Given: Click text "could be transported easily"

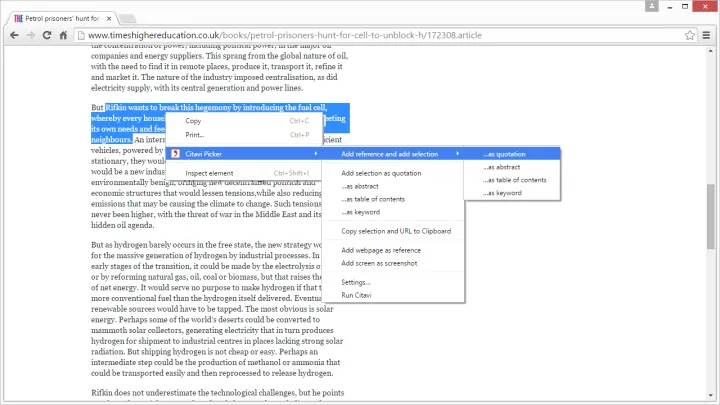Looking at the screenshot, I should pyautogui.click(x=138, y=373).
